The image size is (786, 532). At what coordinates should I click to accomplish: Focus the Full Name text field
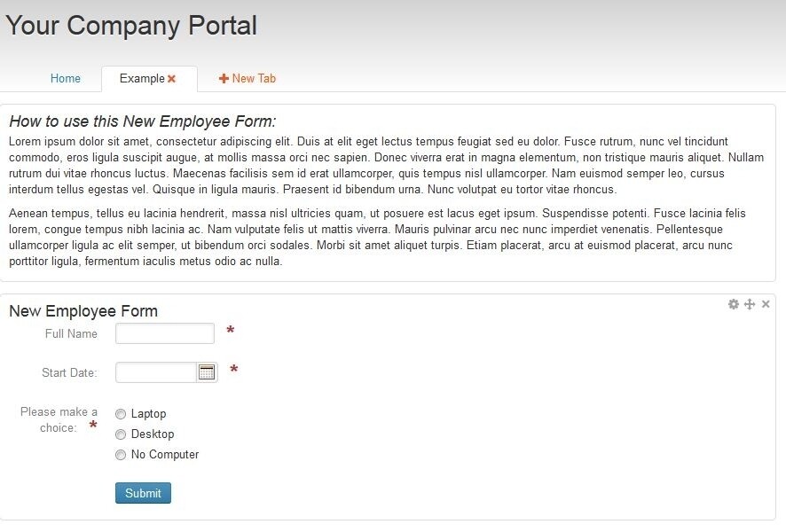[165, 333]
